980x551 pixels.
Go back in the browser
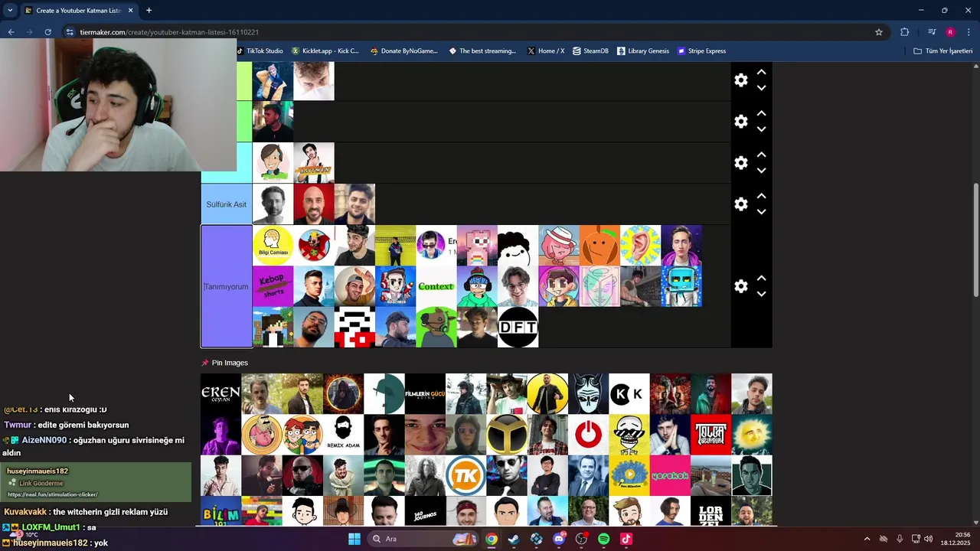tap(11, 32)
